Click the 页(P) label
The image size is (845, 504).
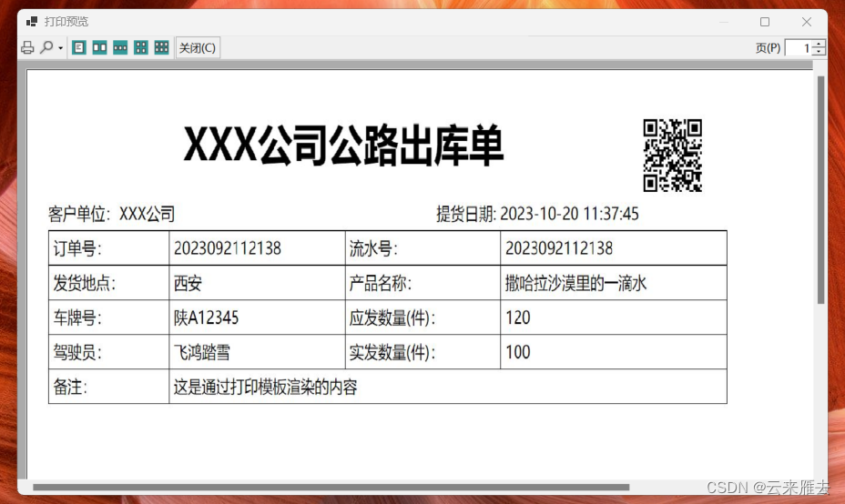coord(768,48)
